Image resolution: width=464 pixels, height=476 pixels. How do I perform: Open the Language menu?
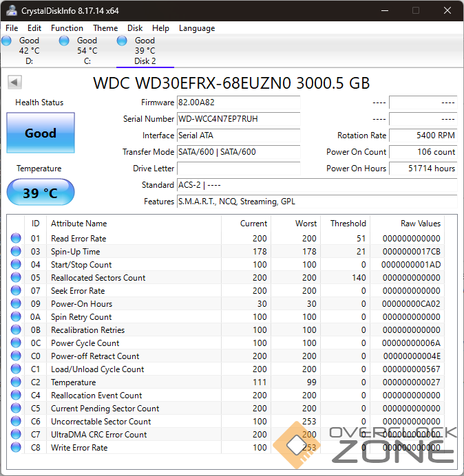point(197,28)
